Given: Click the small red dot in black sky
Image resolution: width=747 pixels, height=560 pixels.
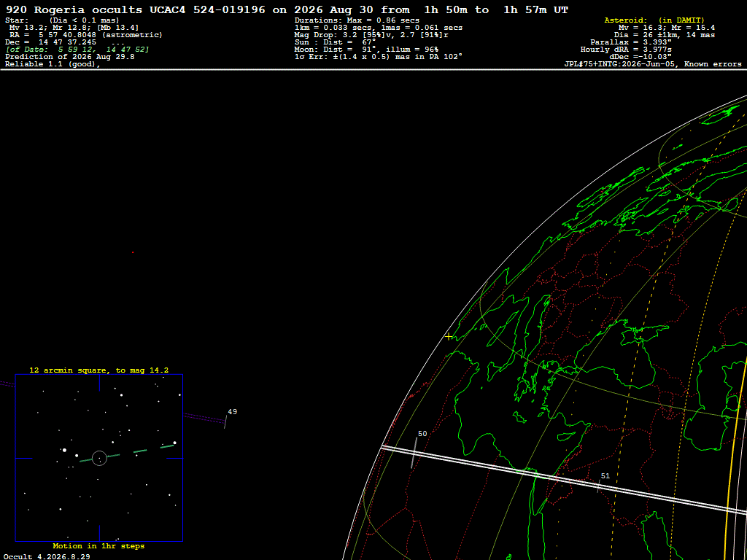Looking at the screenshot, I should pyautogui.click(x=133, y=252).
